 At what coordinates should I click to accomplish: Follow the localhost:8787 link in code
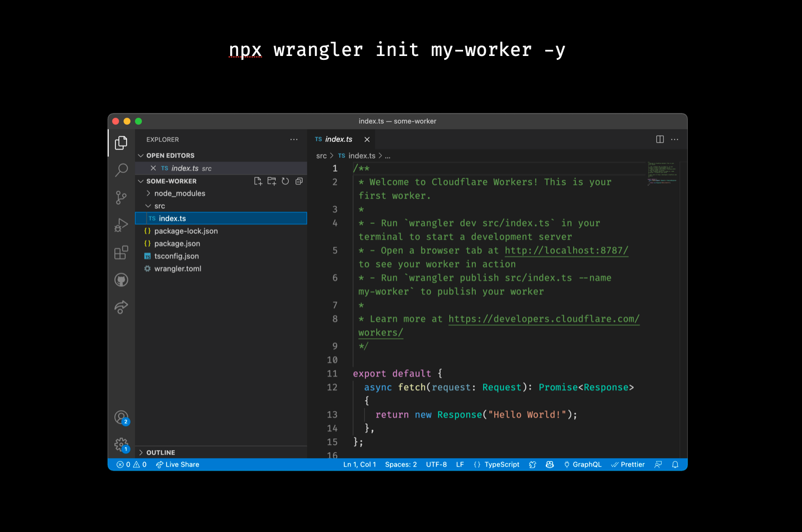pos(566,250)
